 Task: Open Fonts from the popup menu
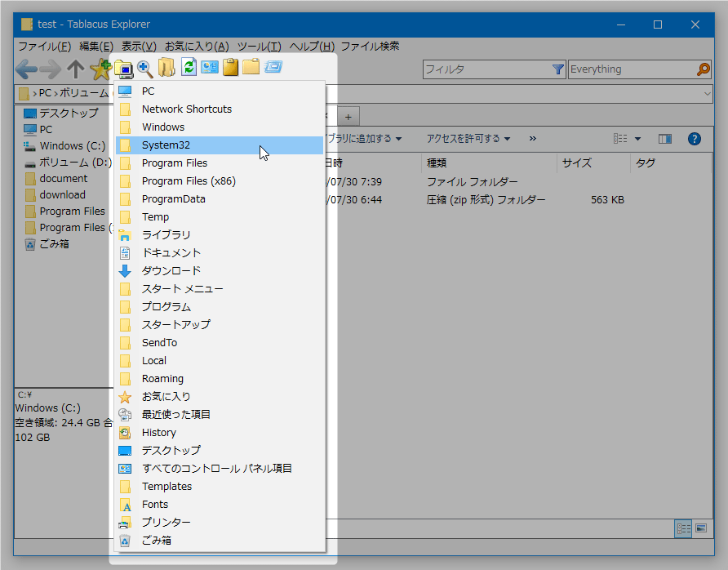pos(220,505)
